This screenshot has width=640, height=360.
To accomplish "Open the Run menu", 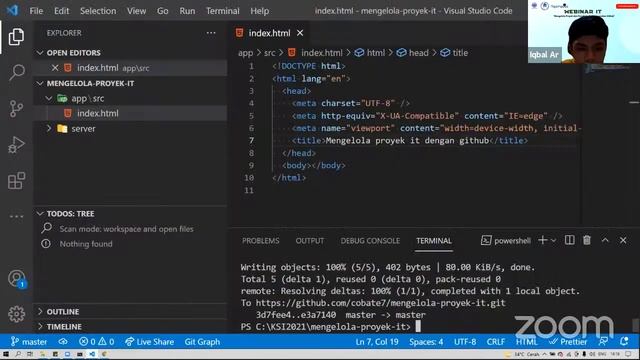I will tap(187, 11).
